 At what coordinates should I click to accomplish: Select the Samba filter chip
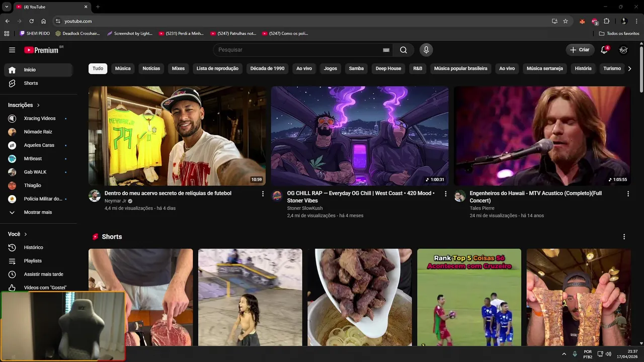[x=356, y=68]
